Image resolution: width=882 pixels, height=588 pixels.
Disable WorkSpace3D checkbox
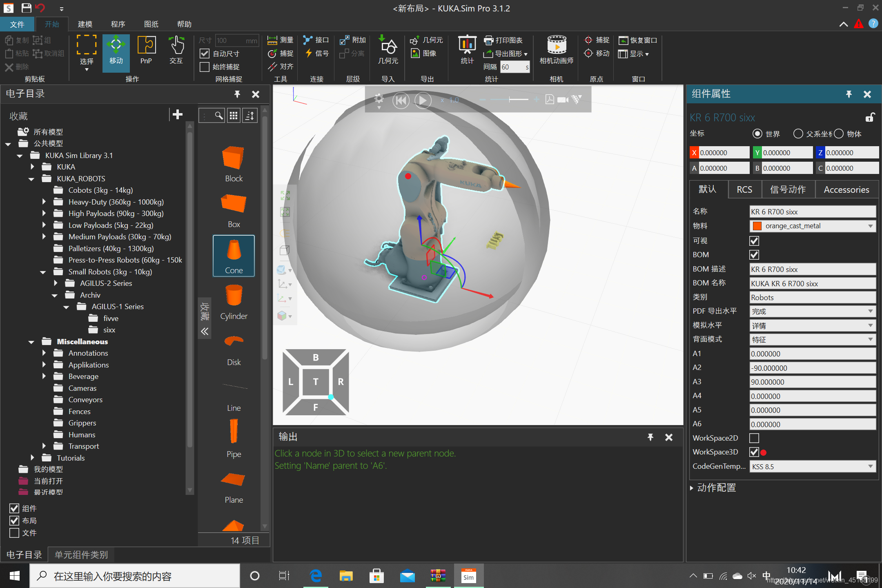pyautogui.click(x=754, y=452)
